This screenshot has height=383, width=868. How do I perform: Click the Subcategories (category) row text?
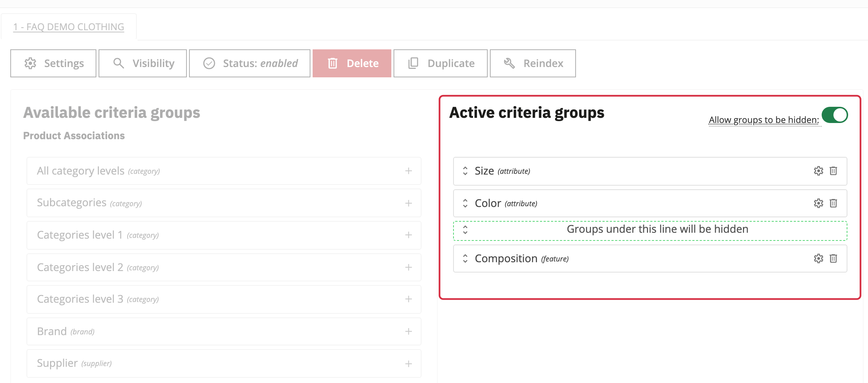point(89,203)
